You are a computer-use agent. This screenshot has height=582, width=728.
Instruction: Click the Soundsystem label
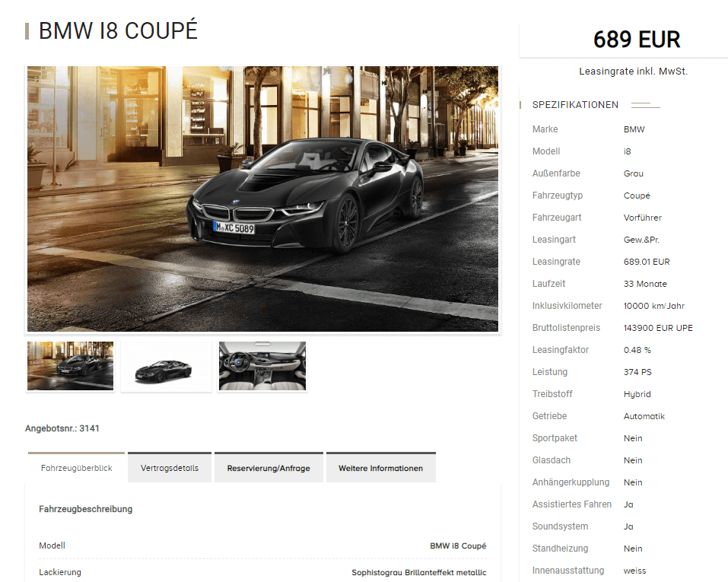[x=560, y=526]
